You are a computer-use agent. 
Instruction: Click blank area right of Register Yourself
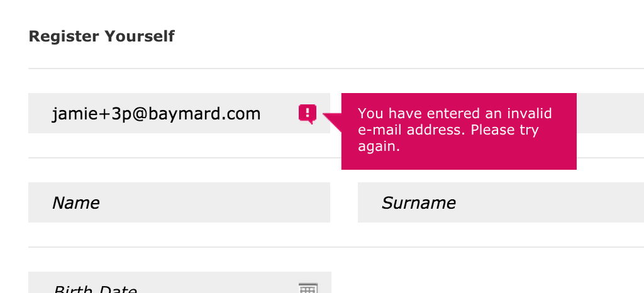click(409, 36)
